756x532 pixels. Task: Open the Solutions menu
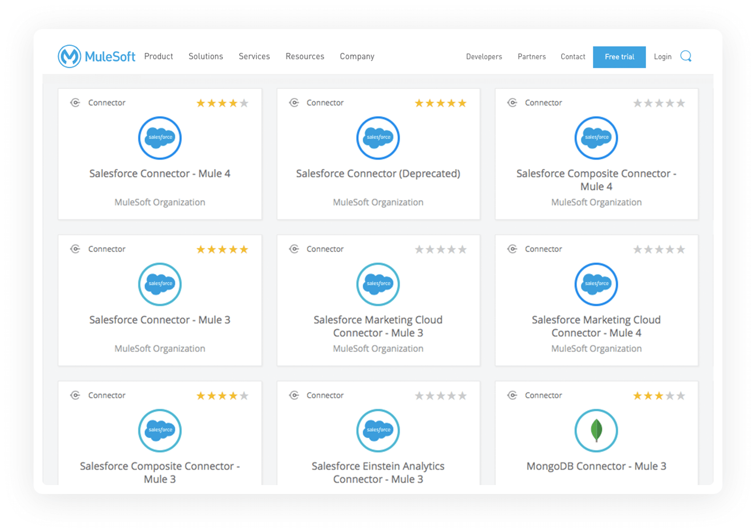[x=206, y=56]
